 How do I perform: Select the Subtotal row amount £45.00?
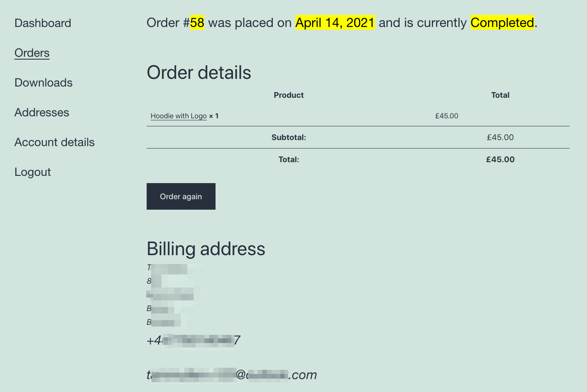coord(500,137)
